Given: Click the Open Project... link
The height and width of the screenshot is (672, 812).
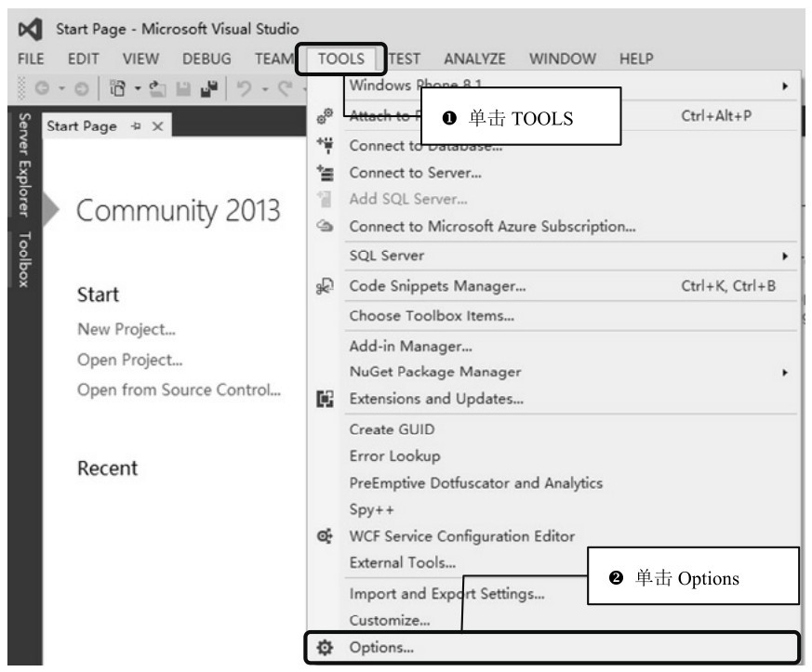Looking at the screenshot, I should [x=130, y=360].
